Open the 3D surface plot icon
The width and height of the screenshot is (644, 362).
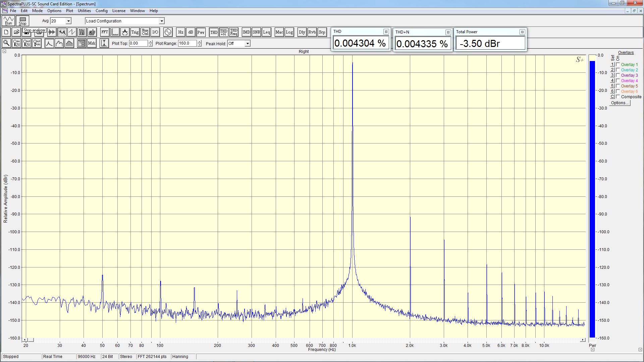92,32
